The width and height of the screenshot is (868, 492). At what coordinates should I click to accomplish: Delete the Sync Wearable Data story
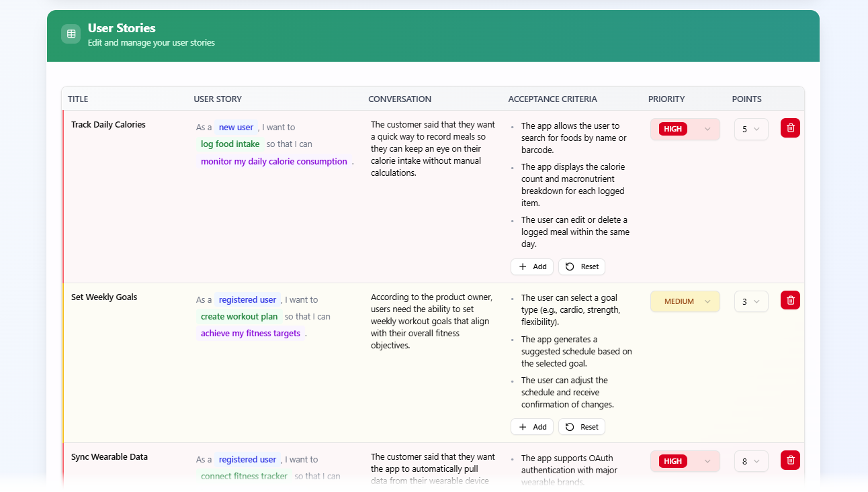coord(790,460)
